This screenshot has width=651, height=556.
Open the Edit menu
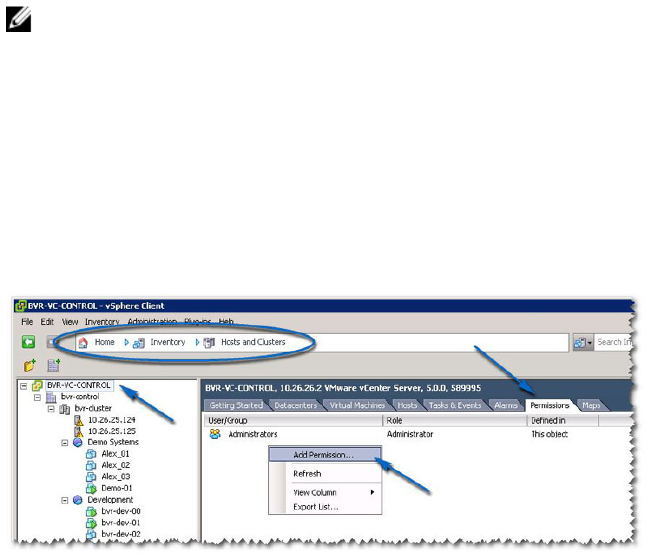coord(47,322)
